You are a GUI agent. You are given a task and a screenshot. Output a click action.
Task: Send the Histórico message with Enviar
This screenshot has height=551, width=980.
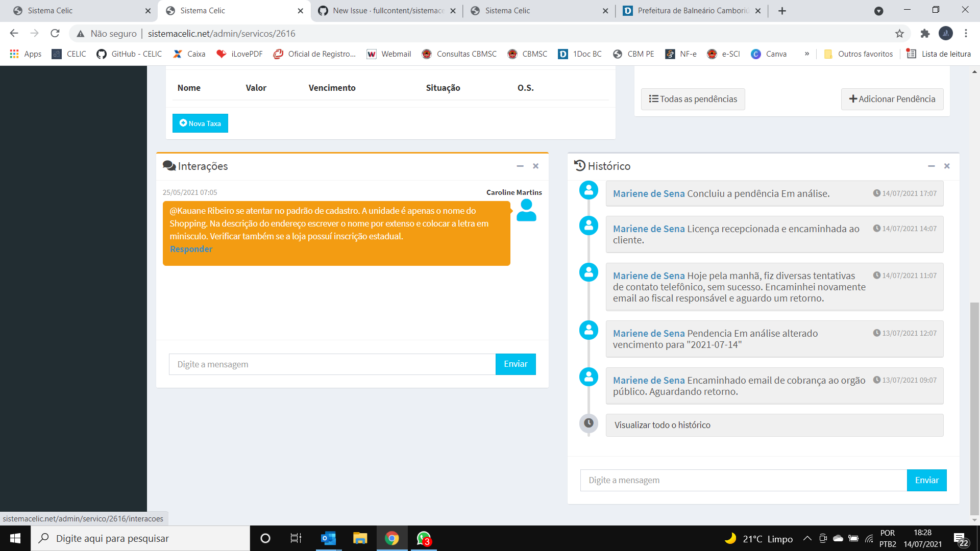pyautogui.click(x=926, y=480)
